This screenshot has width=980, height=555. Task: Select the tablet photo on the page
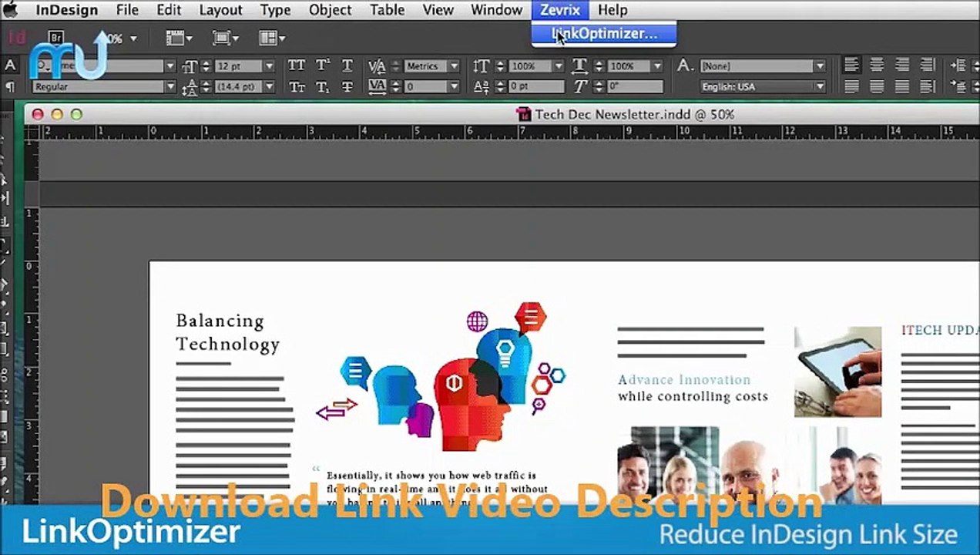coord(838,372)
